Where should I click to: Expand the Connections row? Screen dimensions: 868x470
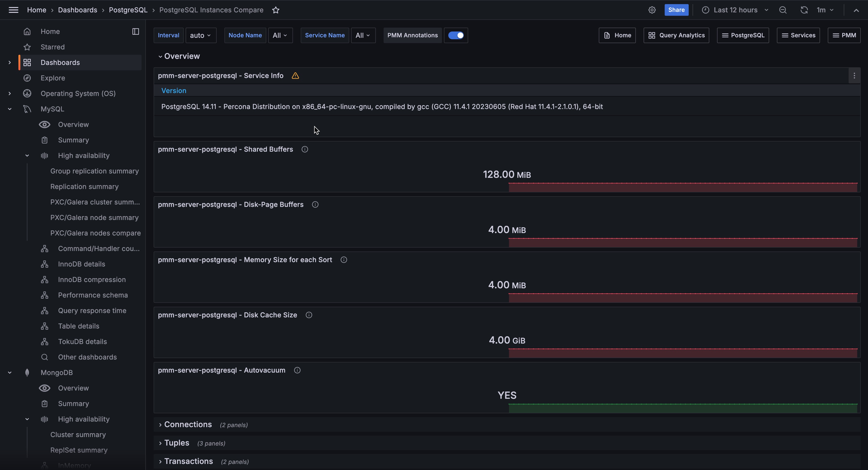[188, 424]
